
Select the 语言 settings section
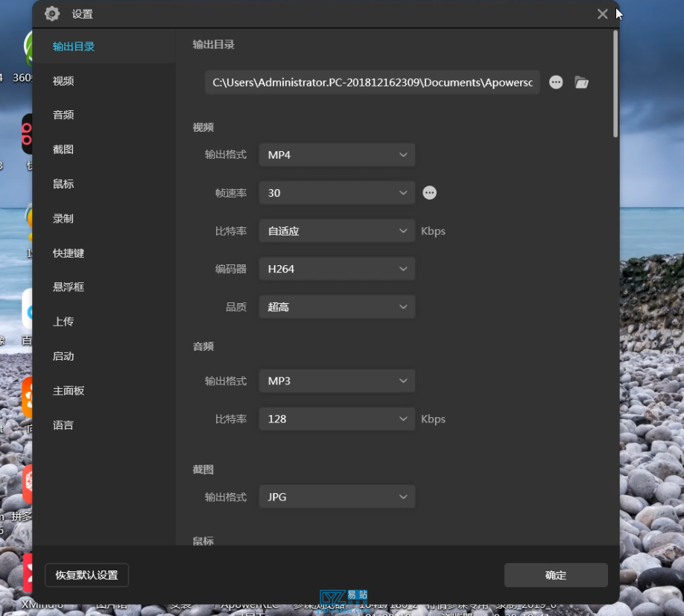point(63,425)
